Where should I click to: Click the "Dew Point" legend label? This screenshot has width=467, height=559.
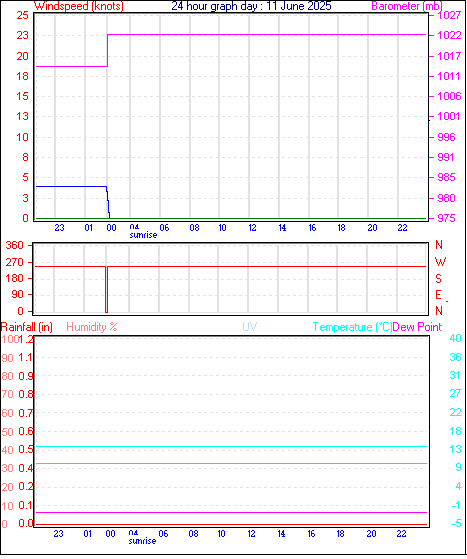[x=417, y=327]
